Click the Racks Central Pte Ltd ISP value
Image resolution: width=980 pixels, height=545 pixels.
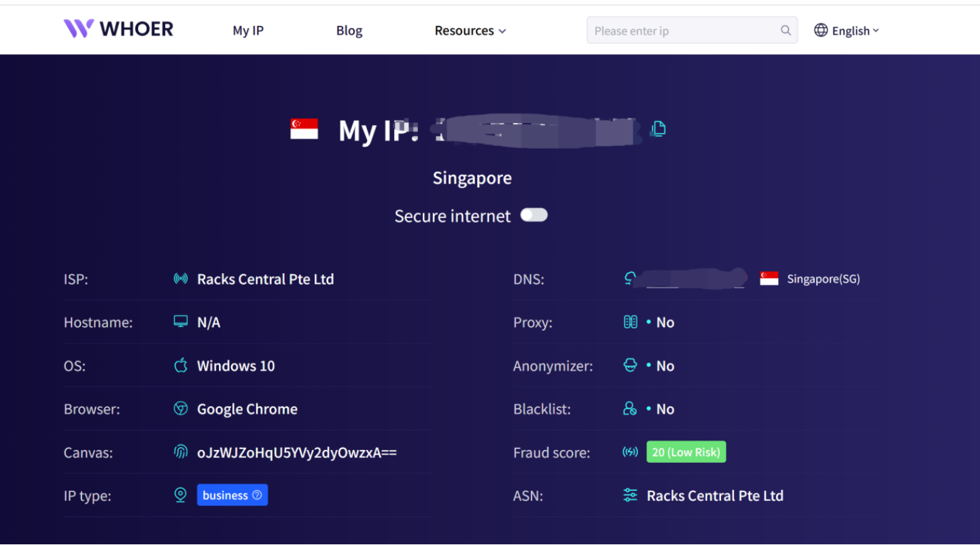click(x=265, y=279)
